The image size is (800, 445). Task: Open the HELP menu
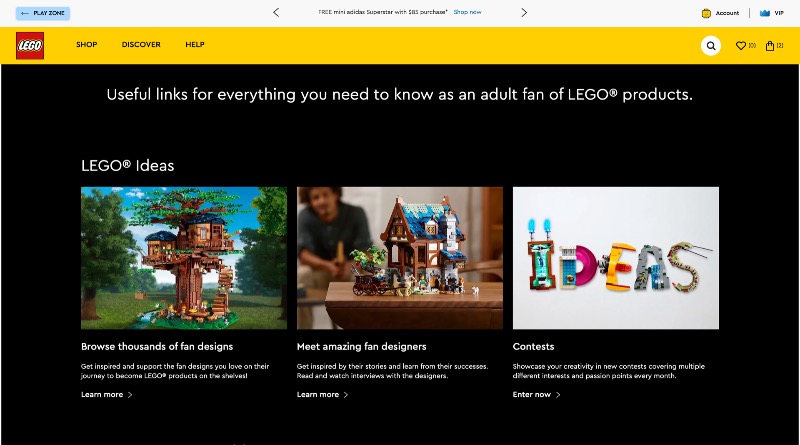point(195,44)
